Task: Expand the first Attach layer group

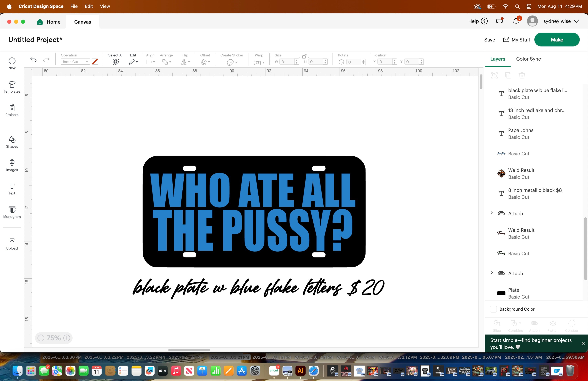Action: [491, 213]
